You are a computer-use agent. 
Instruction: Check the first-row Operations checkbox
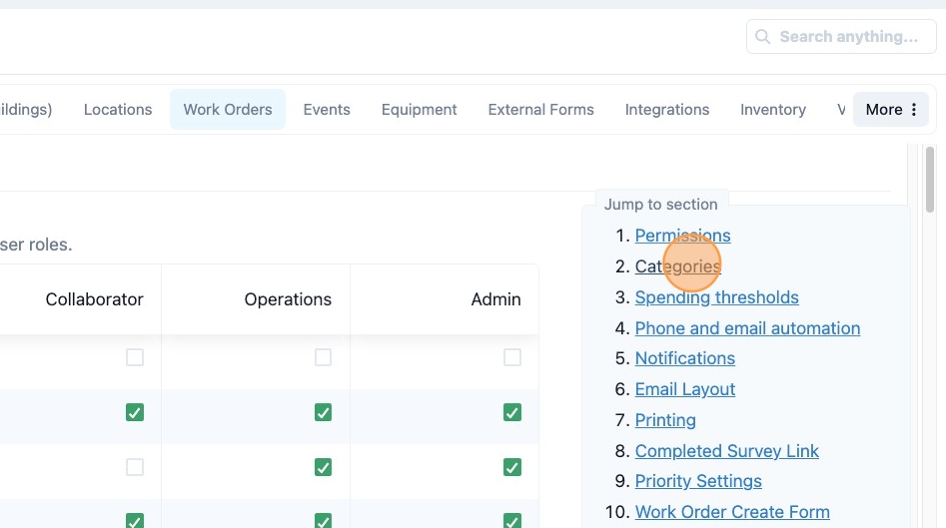pyautogui.click(x=323, y=357)
